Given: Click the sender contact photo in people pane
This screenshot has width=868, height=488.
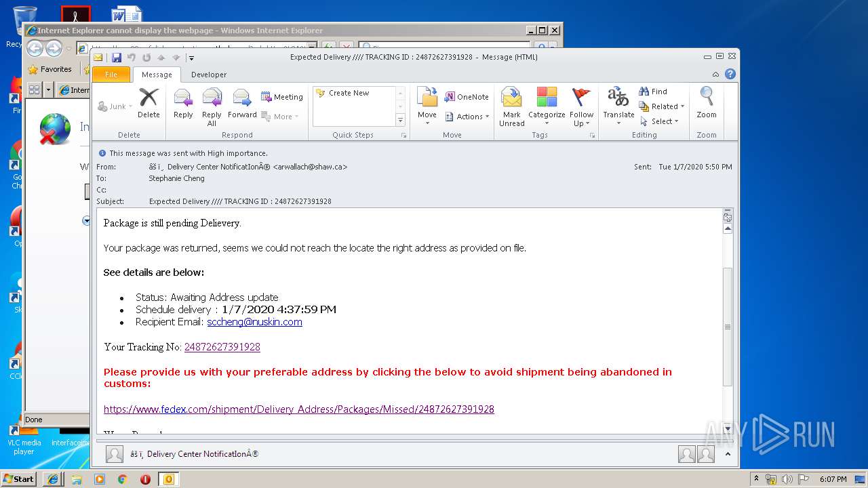Looking at the screenshot, I should [x=115, y=454].
